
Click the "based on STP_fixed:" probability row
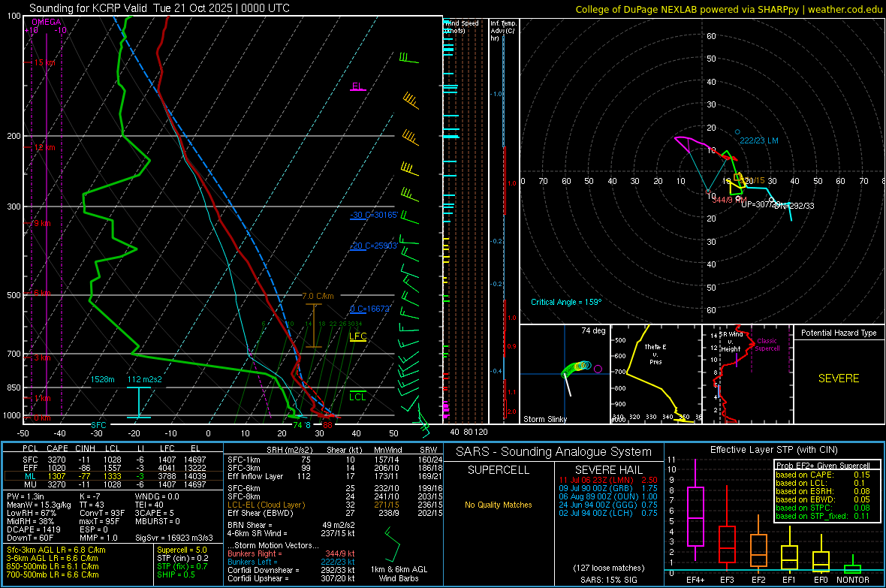coord(823,516)
